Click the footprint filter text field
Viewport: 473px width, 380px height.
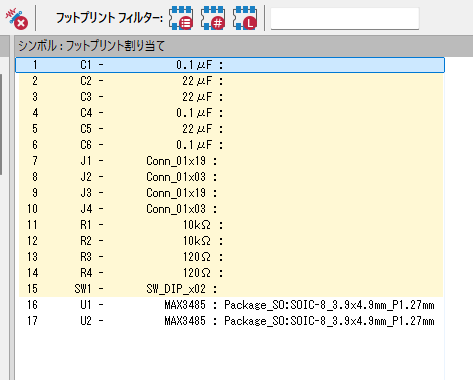tap(345, 18)
